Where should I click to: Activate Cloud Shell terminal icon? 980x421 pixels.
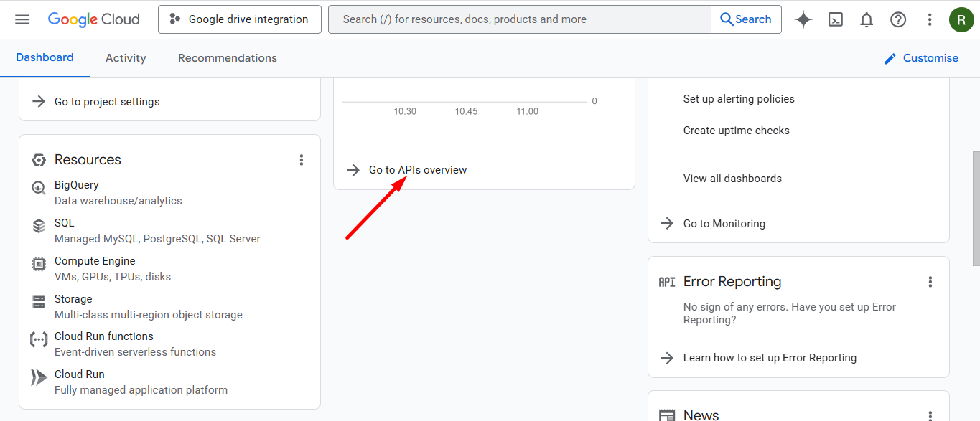click(835, 19)
